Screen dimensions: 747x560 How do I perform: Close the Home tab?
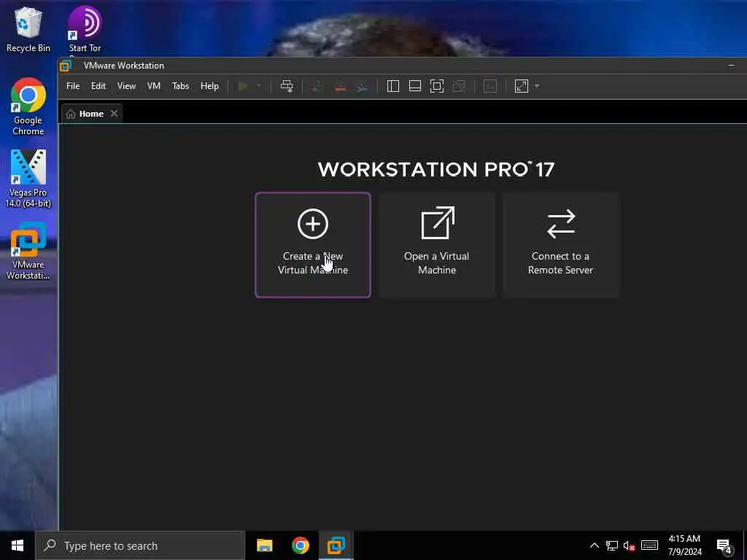coord(114,113)
